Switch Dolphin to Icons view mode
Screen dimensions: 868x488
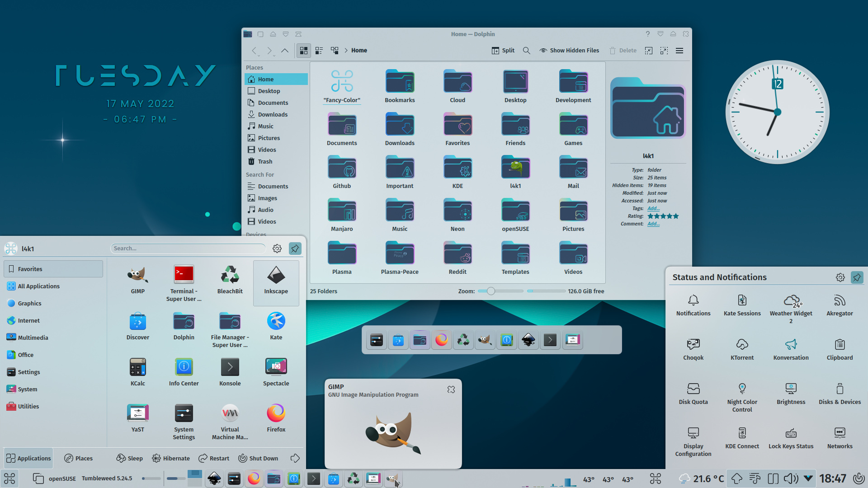pyautogui.click(x=304, y=51)
